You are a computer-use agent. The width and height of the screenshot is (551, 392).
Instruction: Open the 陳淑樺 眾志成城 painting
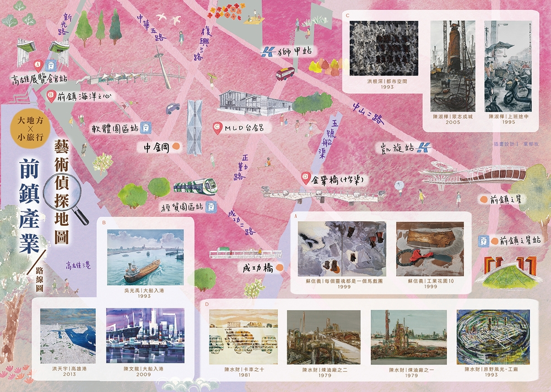(452, 67)
